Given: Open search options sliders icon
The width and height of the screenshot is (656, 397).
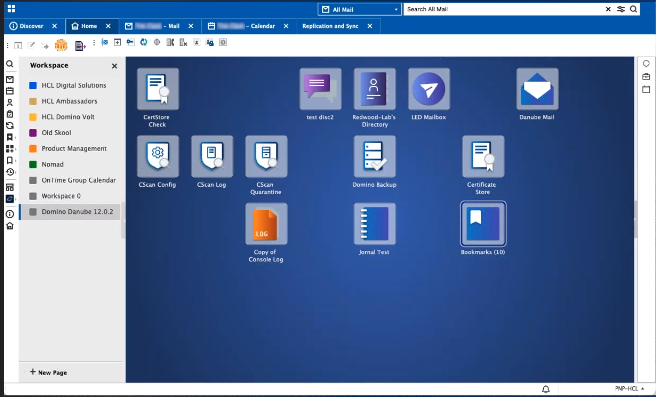Looking at the screenshot, I should pyautogui.click(x=621, y=9).
